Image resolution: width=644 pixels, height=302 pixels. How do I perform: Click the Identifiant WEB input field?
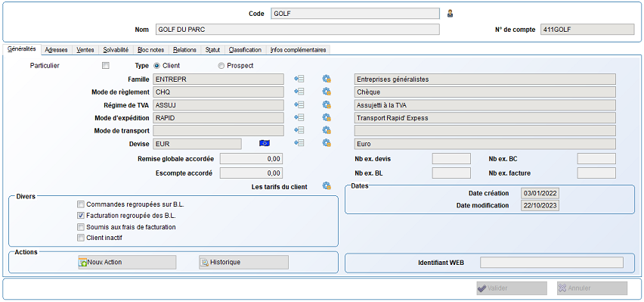(x=552, y=262)
